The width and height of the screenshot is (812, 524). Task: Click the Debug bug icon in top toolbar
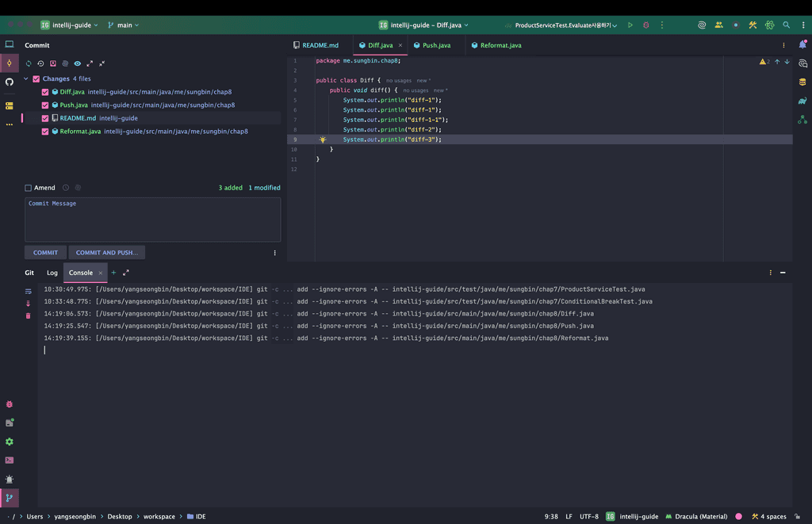click(645, 25)
